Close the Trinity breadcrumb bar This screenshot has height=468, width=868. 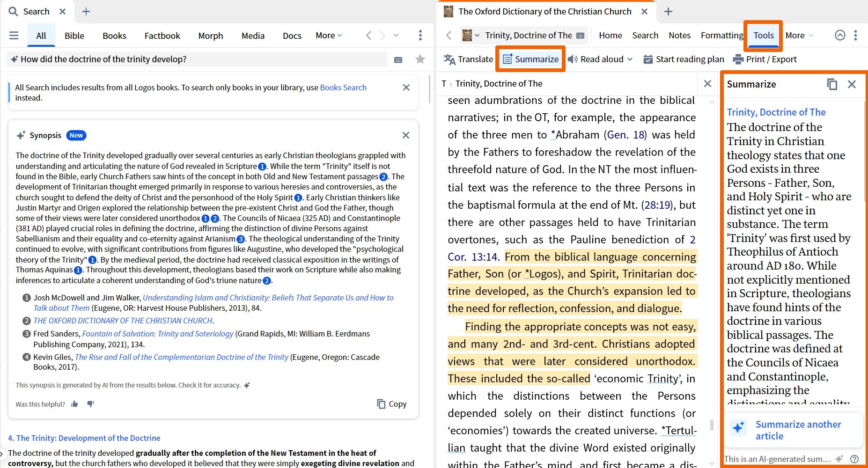point(707,84)
